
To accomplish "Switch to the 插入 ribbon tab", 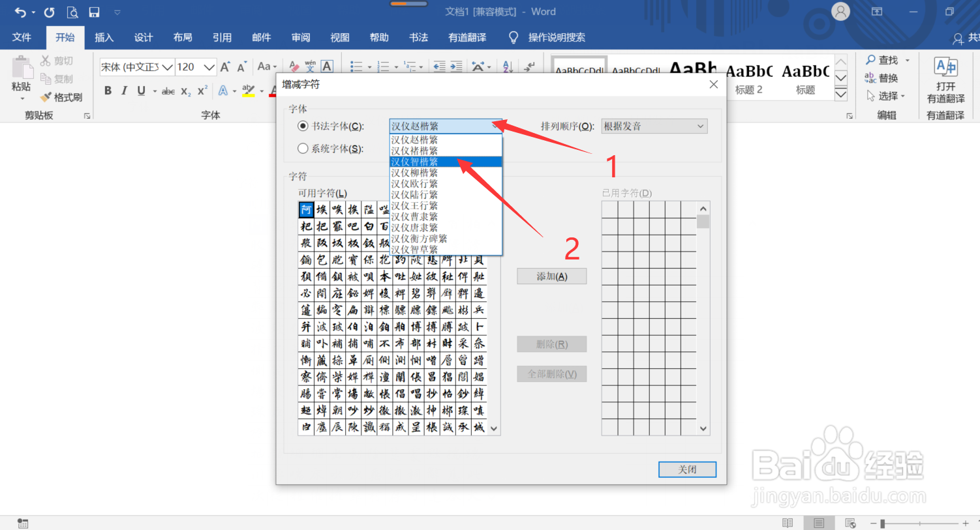I will [x=104, y=37].
